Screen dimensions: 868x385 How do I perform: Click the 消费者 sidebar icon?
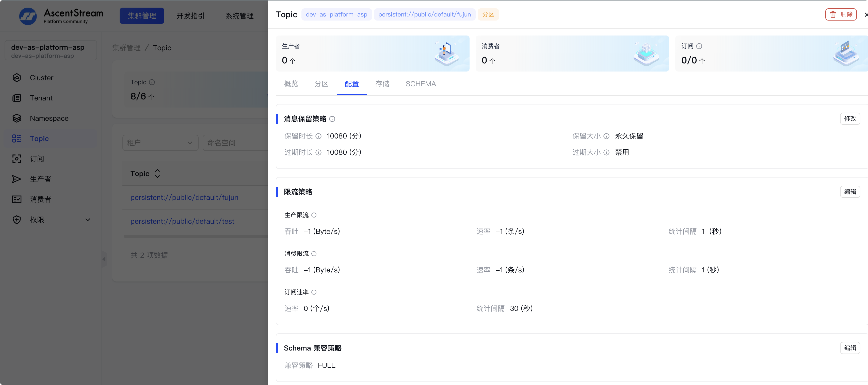[x=17, y=199]
